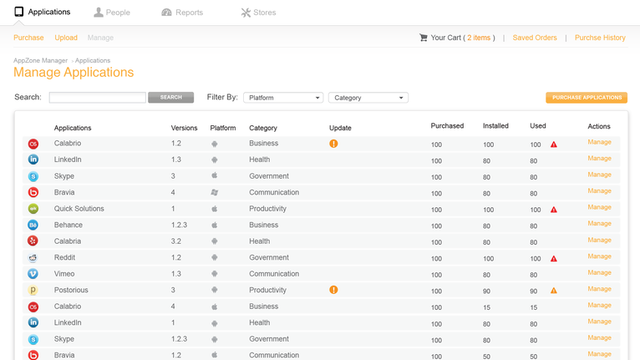Click the Quick Solutions app icon
The height and width of the screenshot is (360, 640).
[33, 209]
